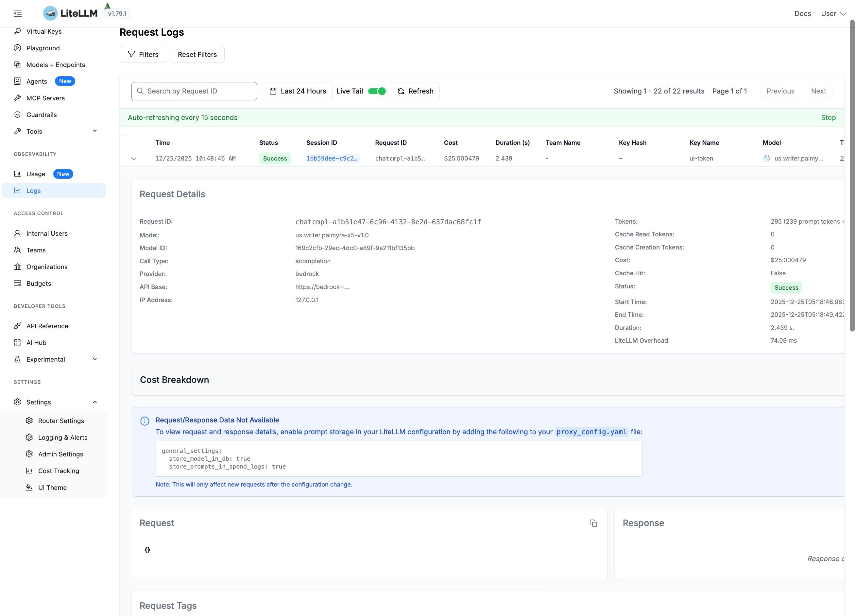Open the User dropdown menu
Screen dimensions: 856x616
[833, 14]
